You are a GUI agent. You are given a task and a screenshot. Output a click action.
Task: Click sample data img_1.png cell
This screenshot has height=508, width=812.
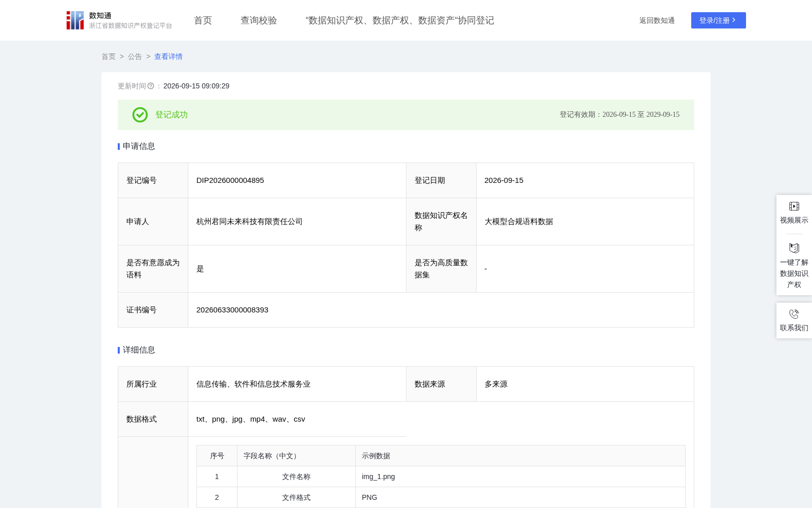click(520, 477)
